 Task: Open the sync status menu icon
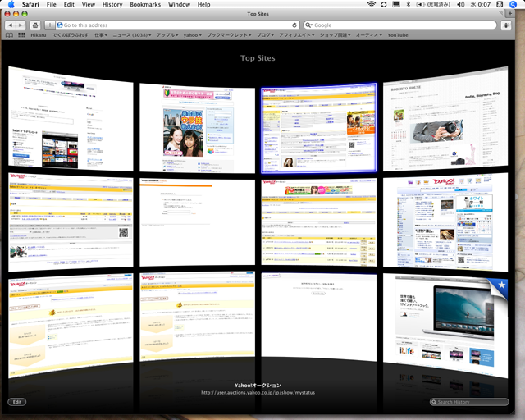(384, 4)
